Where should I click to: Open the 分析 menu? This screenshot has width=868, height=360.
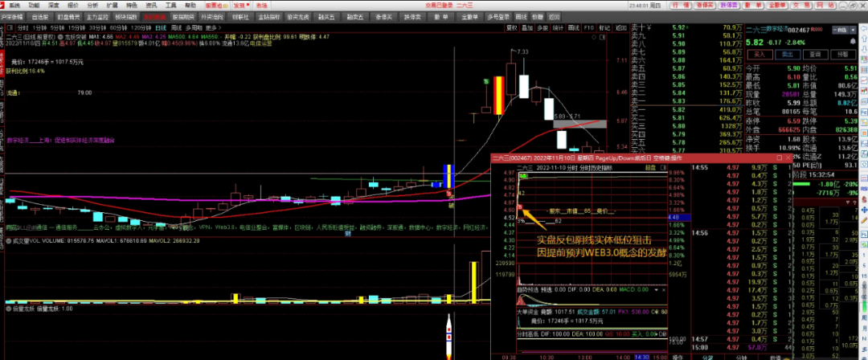[92, 5]
